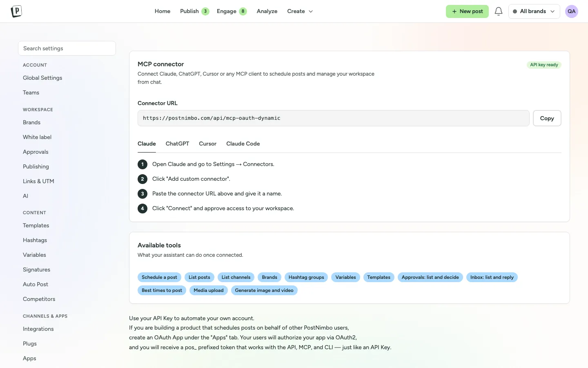Click the PostNimbo logo icon
The height and width of the screenshot is (368, 588).
point(16,11)
